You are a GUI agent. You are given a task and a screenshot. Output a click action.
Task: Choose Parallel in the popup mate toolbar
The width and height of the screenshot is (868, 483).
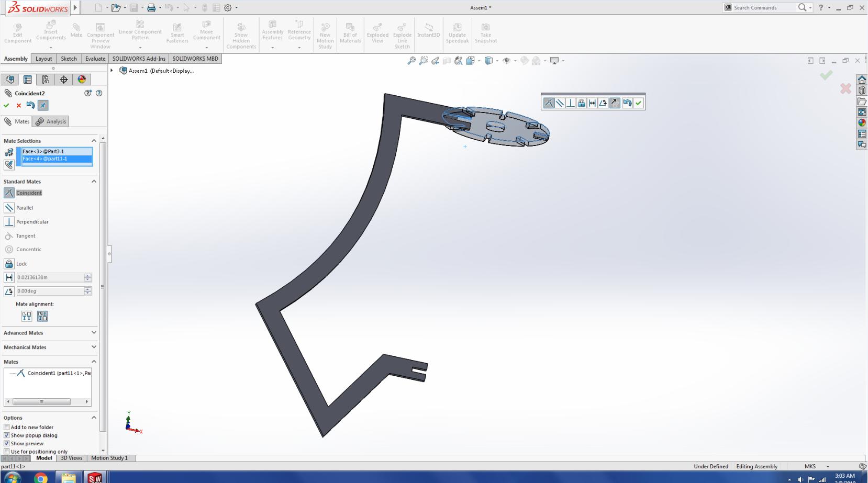coord(560,103)
